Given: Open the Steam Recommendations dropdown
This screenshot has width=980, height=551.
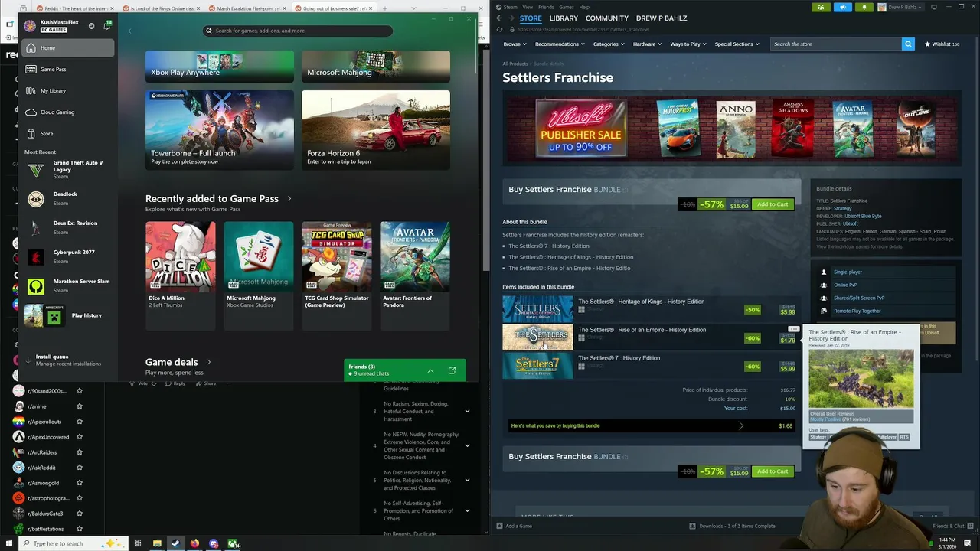Looking at the screenshot, I should coord(560,44).
